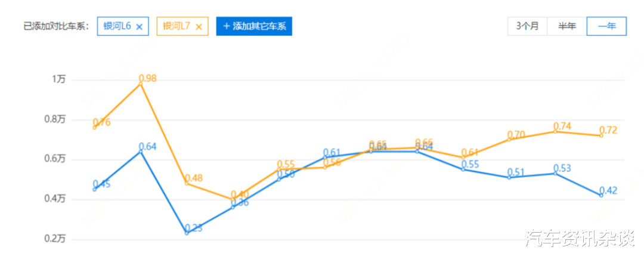Viewport: 644px width, 259px height.
Task: Click the orange 0.76 first data point
Action: click(95, 128)
